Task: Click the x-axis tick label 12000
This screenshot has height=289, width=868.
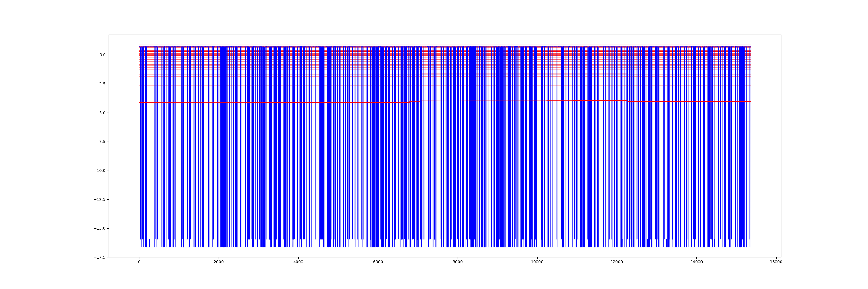Action: (x=617, y=262)
